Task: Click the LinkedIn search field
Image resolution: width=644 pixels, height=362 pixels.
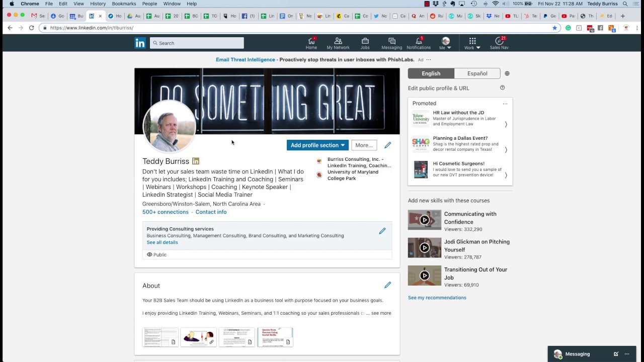Action: coord(197,43)
